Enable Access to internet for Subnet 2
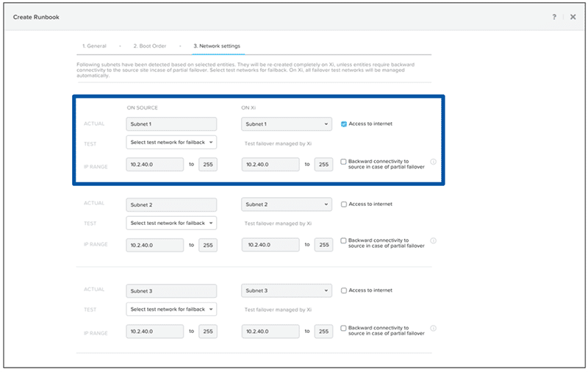Screen dimensions: 588x372 [x=344, y=204]
